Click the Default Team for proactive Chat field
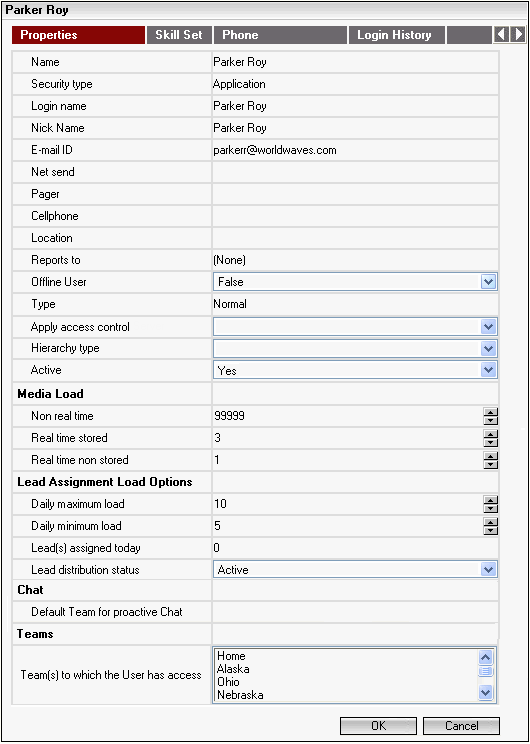530x744 pixels. 355,612
